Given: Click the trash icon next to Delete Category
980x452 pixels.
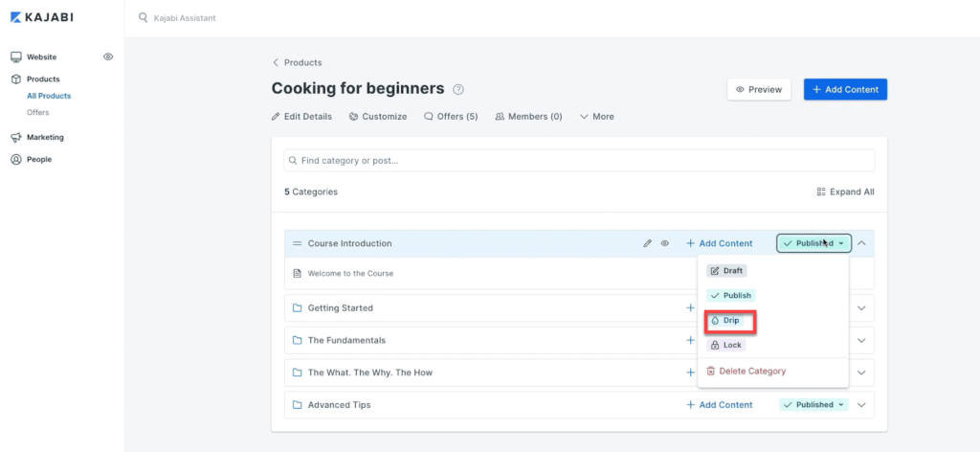Looking at the screenshot, I should pos(711,372).
